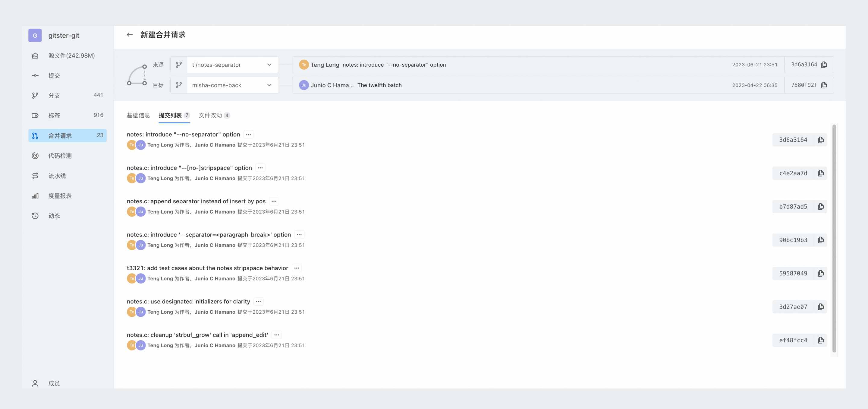Open 源文件 source files in sidebar
Screen dimensions: 868x409
click(x=68, y=55)
